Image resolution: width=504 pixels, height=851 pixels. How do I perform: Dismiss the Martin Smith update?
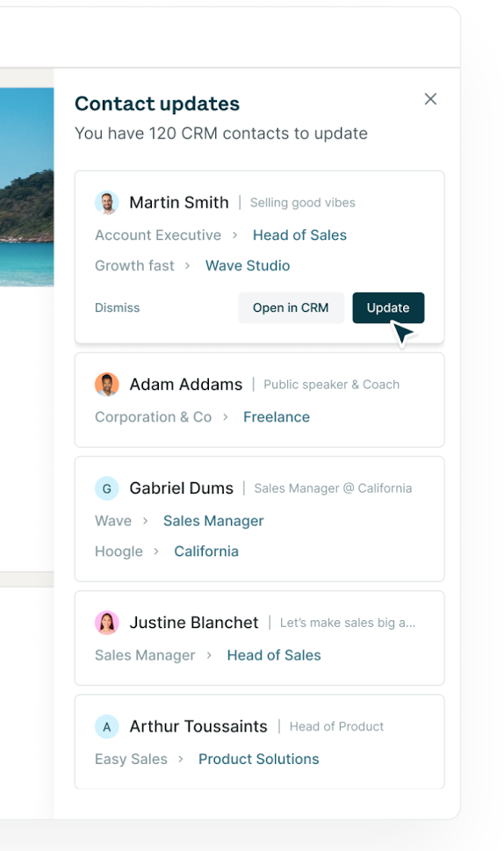(117, 307)
